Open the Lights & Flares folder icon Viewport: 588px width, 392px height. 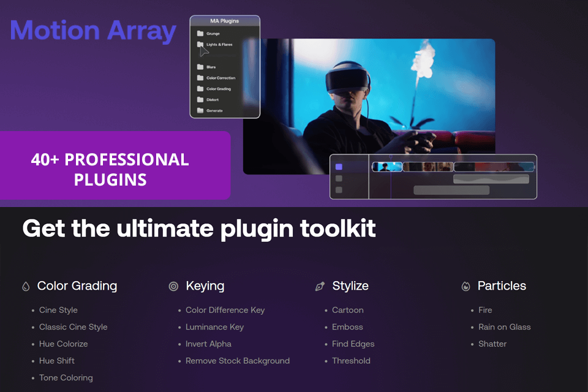200,44
